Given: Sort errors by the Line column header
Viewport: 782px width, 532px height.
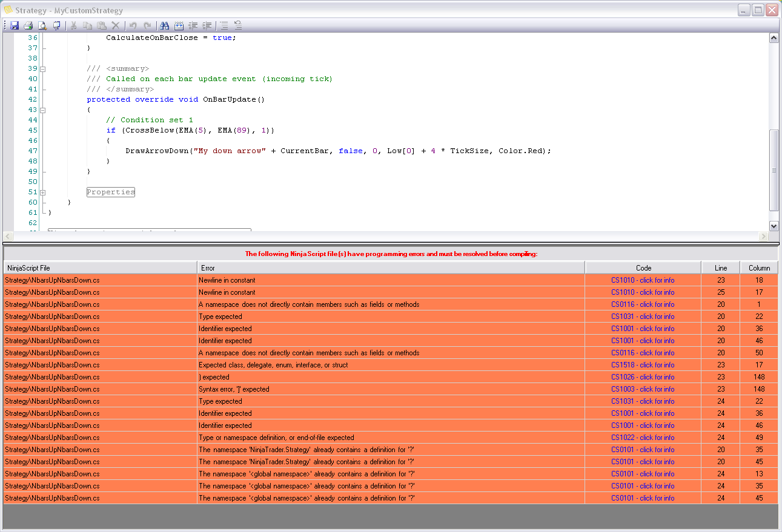Looking at the screenshot, I should 720,268.
